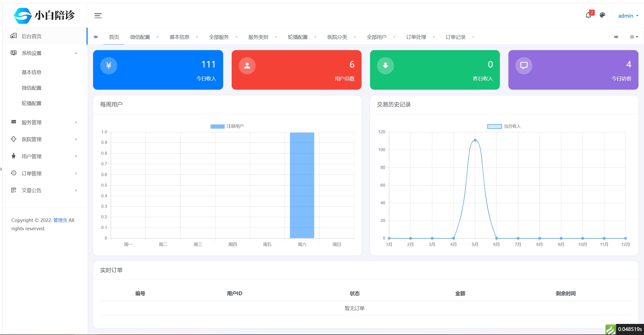Click the 状态 column header

[x=355, y=293]
